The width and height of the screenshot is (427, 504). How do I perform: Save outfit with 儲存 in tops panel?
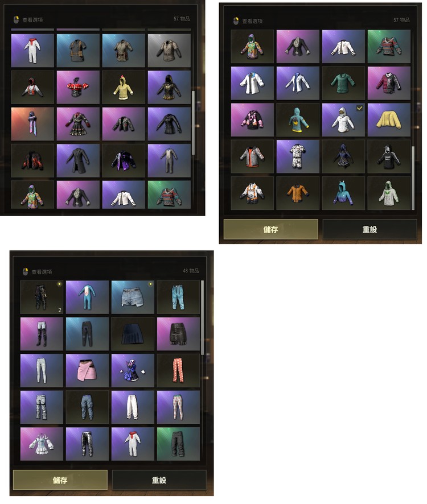click(271, 229)
